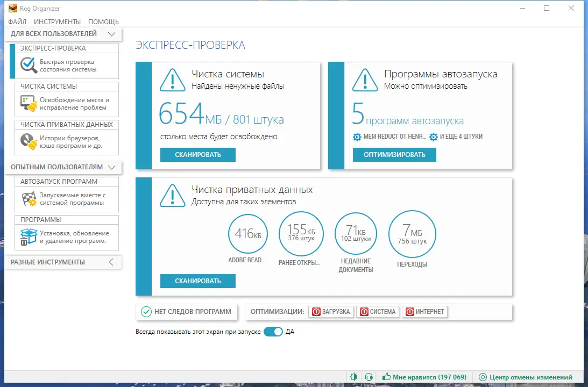Click 'MEM REDUCT OT HENR...' autostart entry

coord(394,137)
